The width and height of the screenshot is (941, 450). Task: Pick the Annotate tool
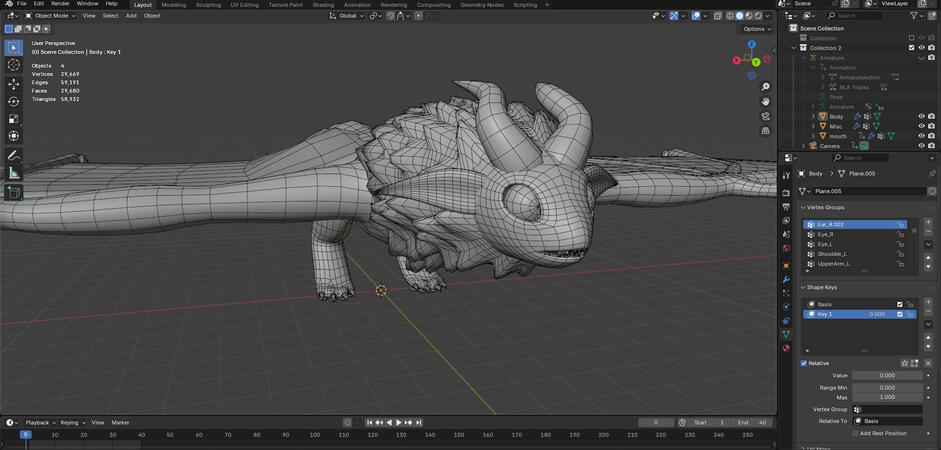coord(14,156)
